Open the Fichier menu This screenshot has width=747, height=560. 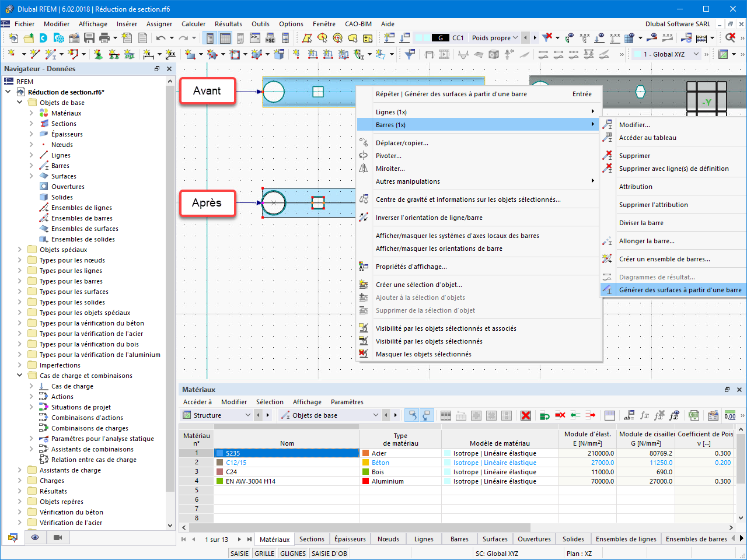(x=25, y=24)
